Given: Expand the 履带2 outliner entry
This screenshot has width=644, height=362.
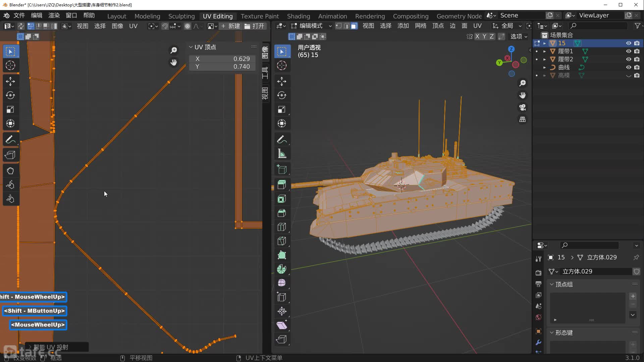Looking at the screenshot, I should click(545, 59).
